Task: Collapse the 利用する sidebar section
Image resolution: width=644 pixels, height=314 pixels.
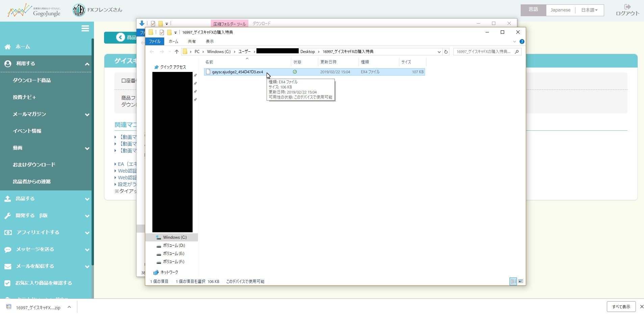Action: coord(87,64)
